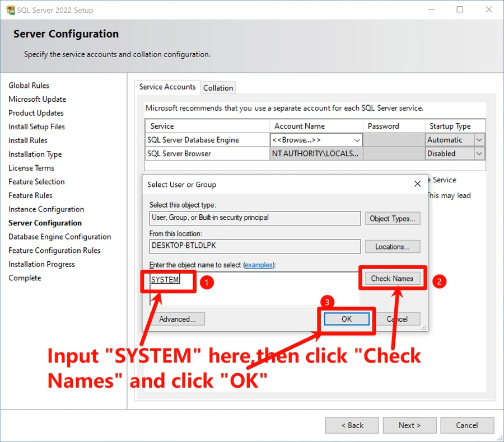Open Startup Type dropdown showing Automatic

[x=479, y=140]
